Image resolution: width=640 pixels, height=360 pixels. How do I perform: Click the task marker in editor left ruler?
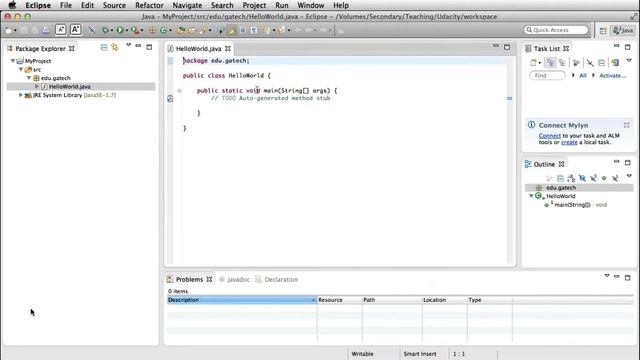(170, 99)
